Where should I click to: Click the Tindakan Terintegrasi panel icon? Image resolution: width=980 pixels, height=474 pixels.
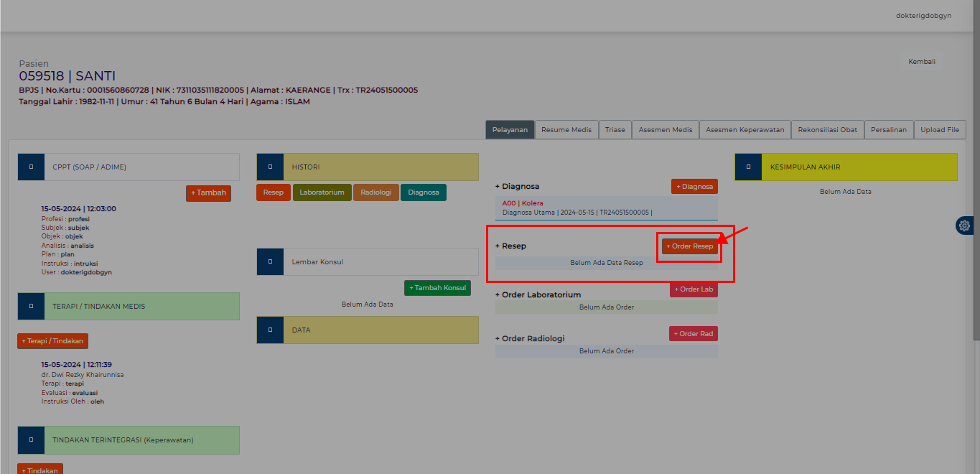coord(31,440)
